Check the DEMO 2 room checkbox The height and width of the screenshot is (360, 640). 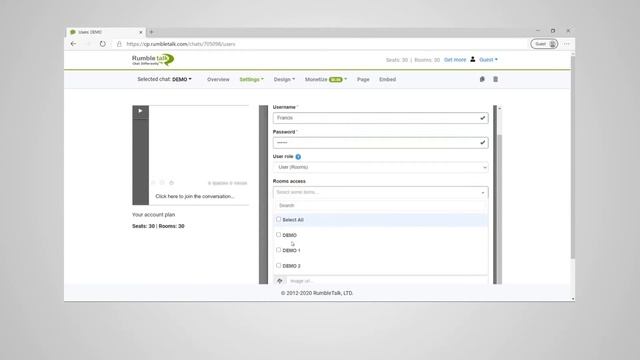point(278,265)
